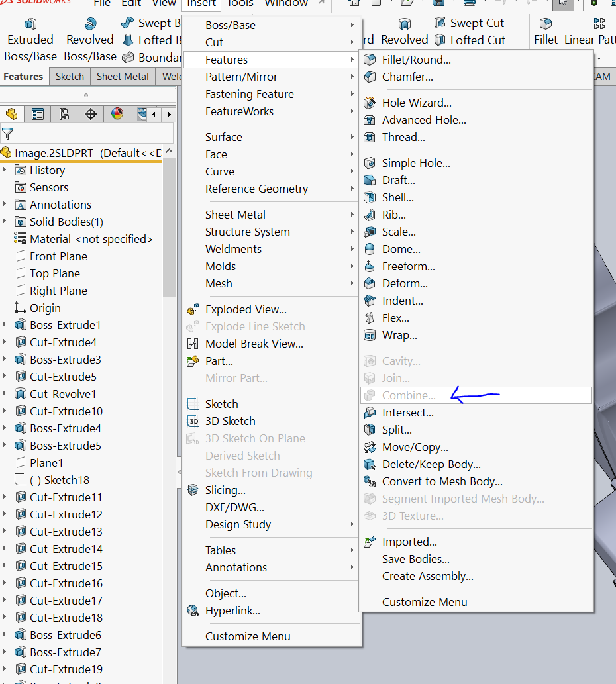
Task: Open the PropertyManager tab icon
Action: (38, 115)
